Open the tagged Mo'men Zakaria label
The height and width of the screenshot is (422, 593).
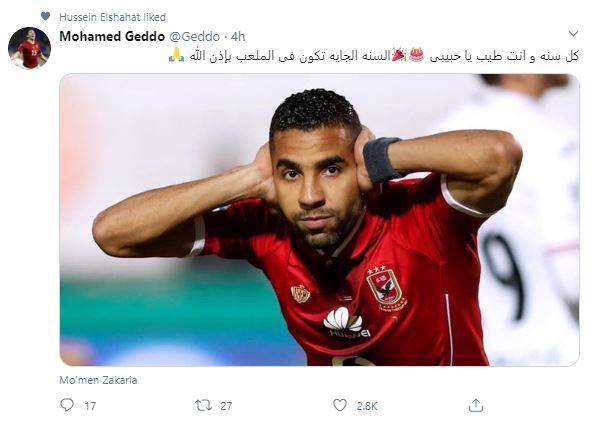[98, 380]
